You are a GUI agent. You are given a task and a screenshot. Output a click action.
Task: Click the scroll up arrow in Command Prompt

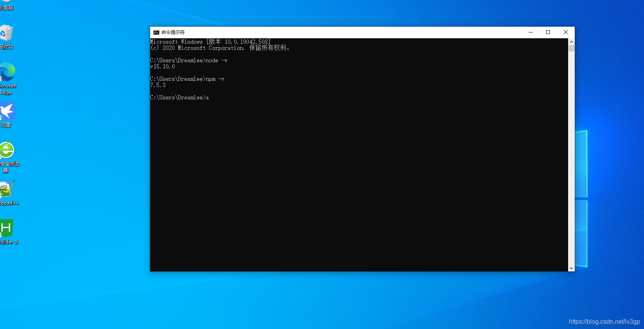tap(571, 42)
